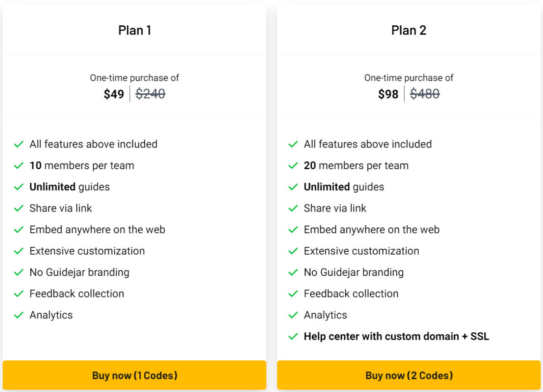Select the Plan 1 heading
This screenshot has height=392, width=543.
pos(134,30)
